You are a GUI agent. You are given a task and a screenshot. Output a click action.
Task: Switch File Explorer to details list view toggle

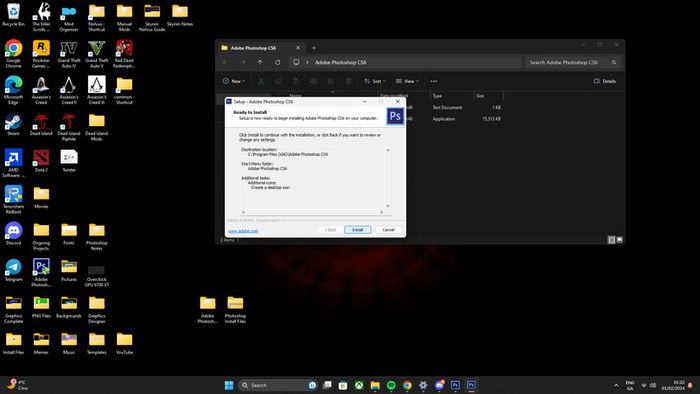(x=611, y=240)
